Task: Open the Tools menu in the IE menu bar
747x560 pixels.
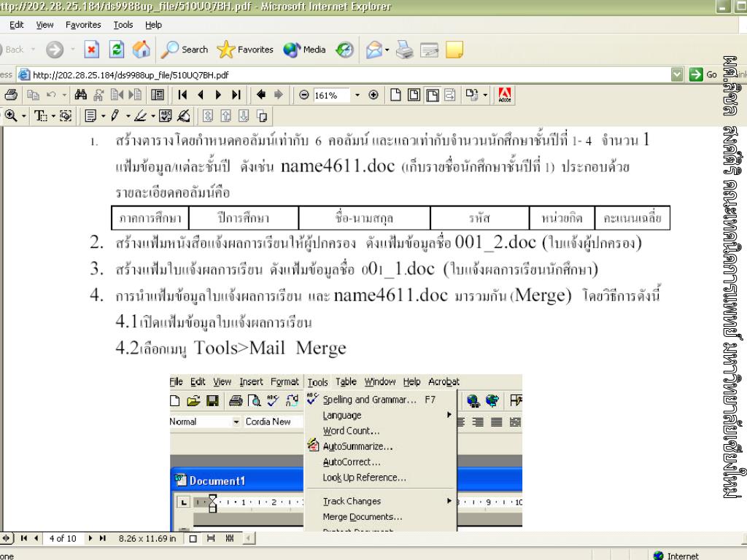Action: (x=123, y=25)
